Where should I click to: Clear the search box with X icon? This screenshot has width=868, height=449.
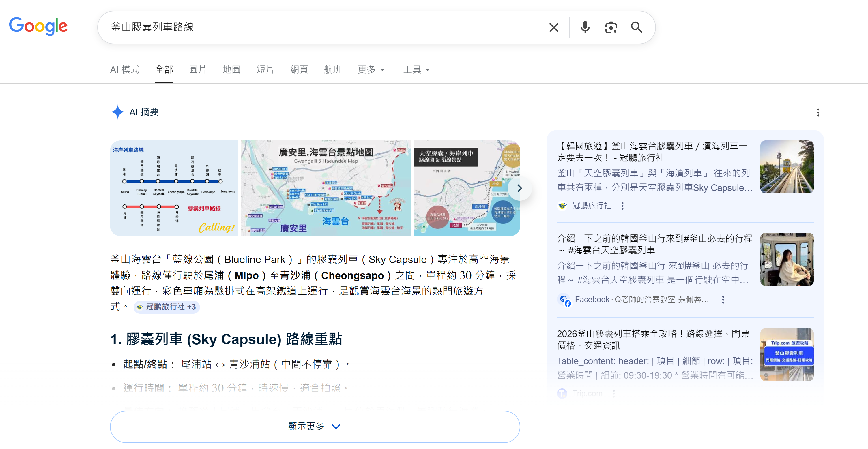click(553, 27)
